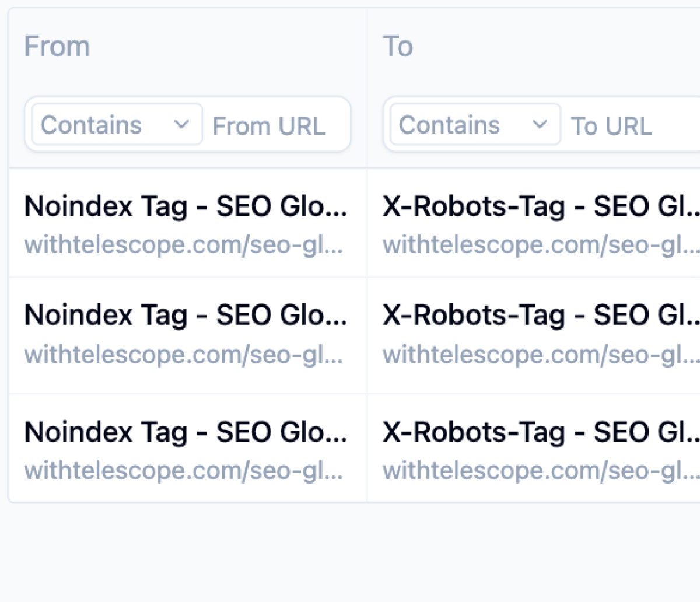The height and width of the screenshot is (602, 700).
Task: Click third row's From withtelescope.com URL
Action: 183,470
